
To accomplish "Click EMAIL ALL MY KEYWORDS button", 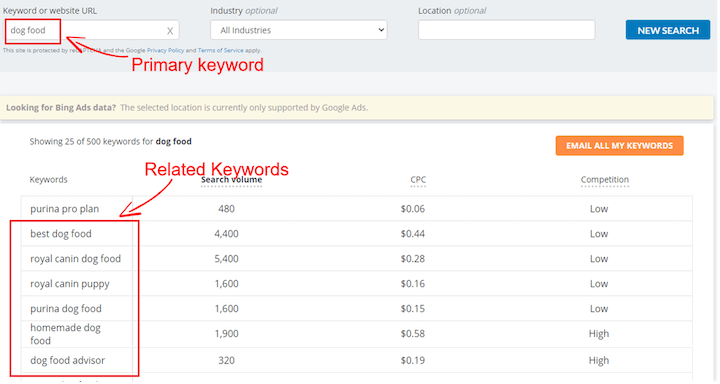I will tap(619, 146).
